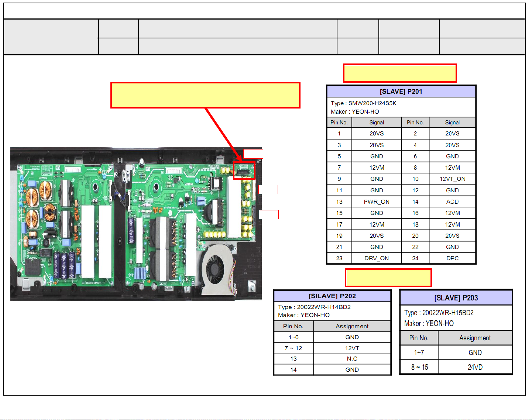
Task: Click the 20VS signal beside pin 19
Action: [377, 236]
